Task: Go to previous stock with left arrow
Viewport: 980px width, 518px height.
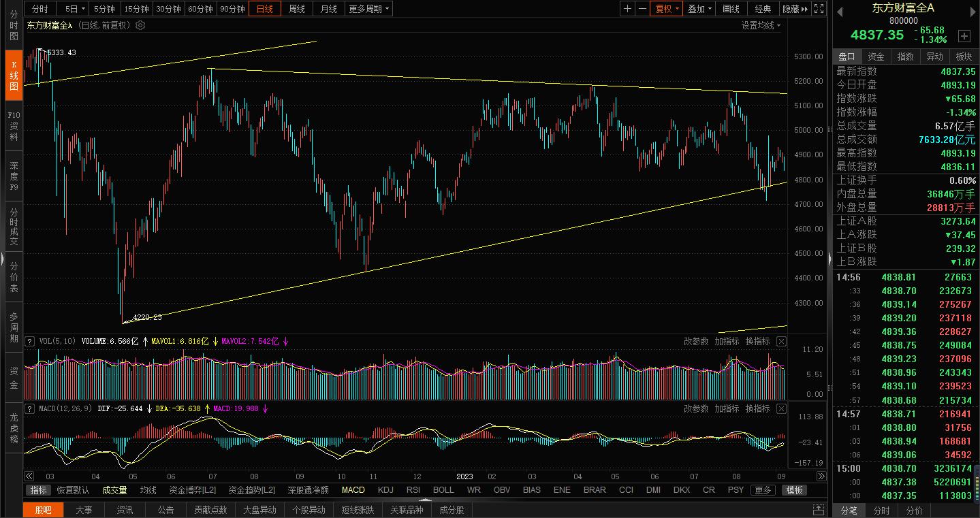Action: 840,11
